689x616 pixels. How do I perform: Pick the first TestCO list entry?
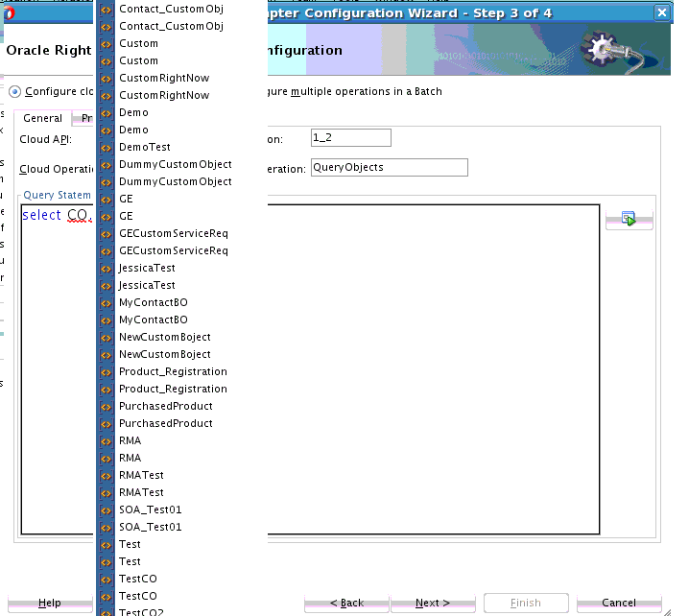point(138,580)
